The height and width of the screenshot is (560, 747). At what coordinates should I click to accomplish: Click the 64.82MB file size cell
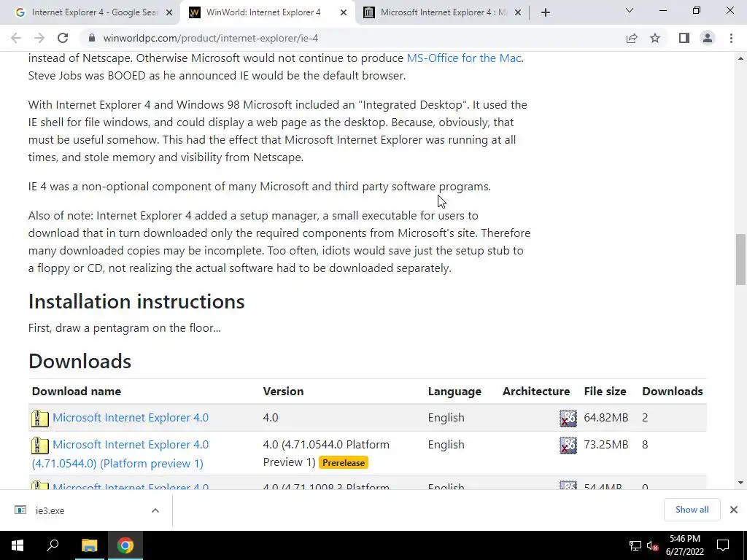[606, 418]
